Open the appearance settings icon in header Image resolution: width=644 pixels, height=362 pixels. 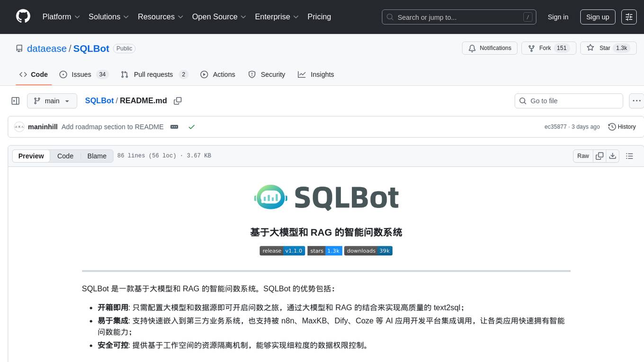[x=629, y=17]
